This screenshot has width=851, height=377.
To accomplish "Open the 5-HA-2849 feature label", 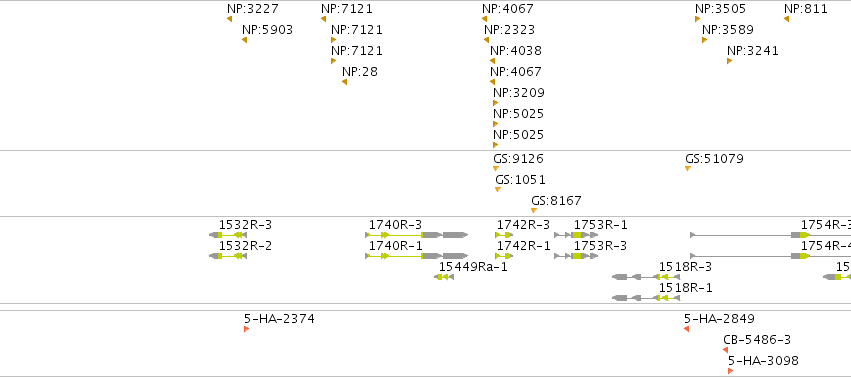I will tap(719, 318).
